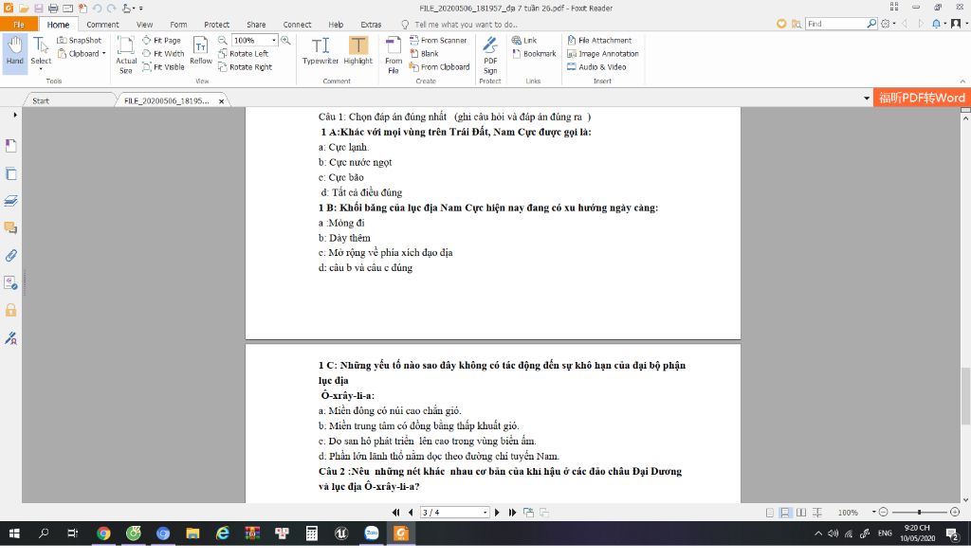
Task: Open Chrome from the Windows taskbar
Action: click(x=103, y=533)
